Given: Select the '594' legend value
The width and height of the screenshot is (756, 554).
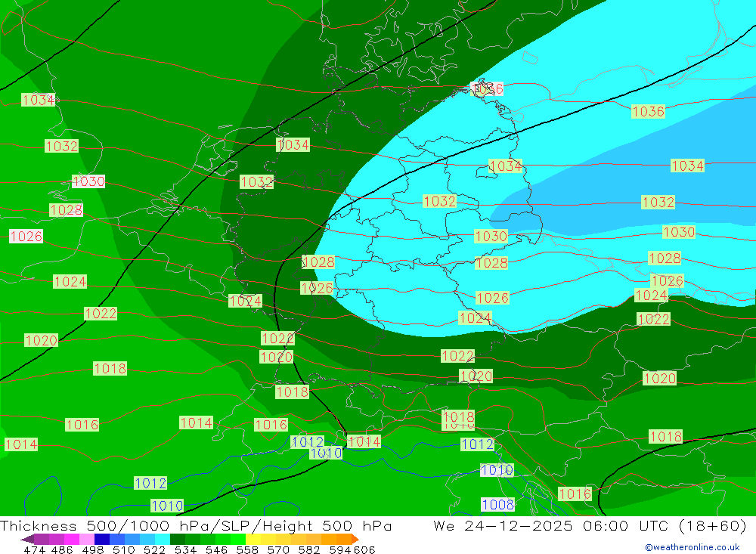Looking at the screenshot, I should (340, 549).
